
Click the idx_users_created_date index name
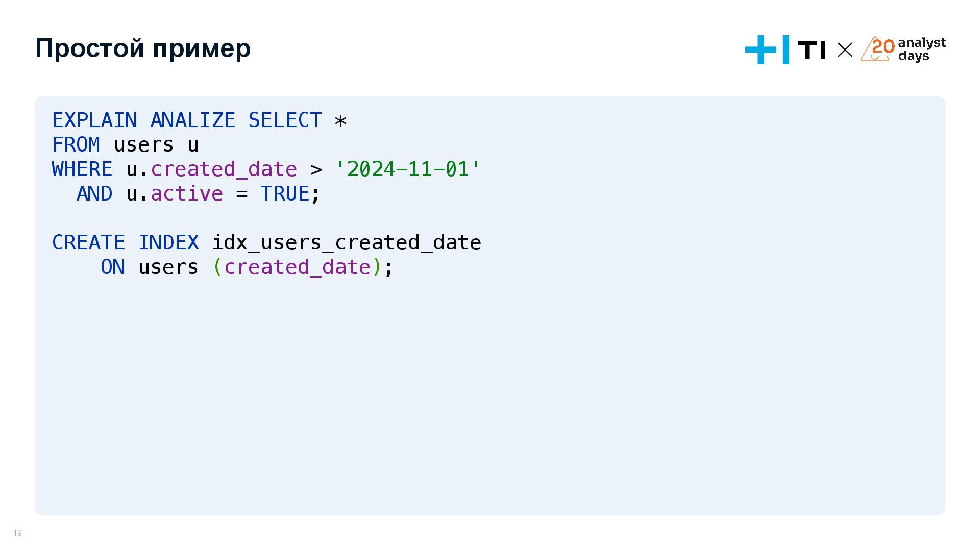point(347,243)
